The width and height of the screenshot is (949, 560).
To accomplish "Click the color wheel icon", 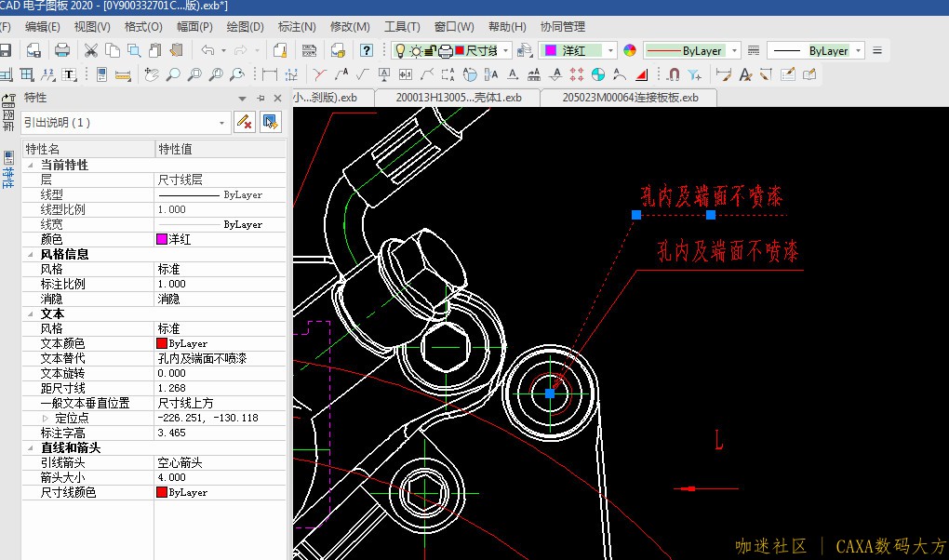I will coord(630,50).
